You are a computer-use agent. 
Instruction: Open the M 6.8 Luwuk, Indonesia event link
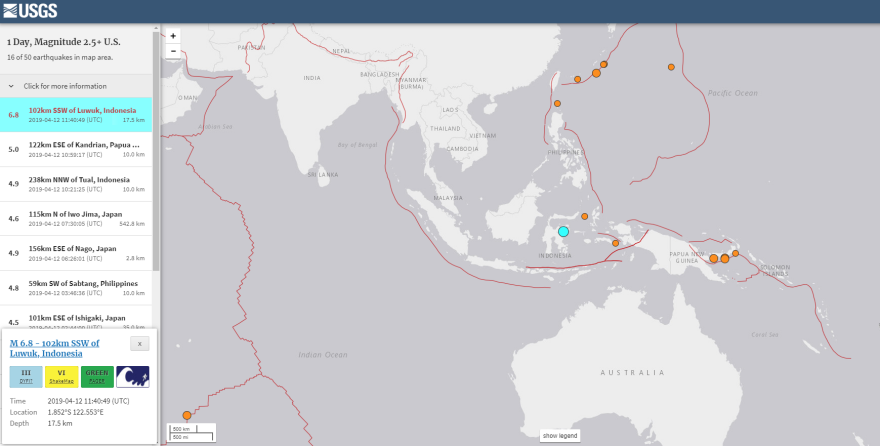[x=55, y=348]
